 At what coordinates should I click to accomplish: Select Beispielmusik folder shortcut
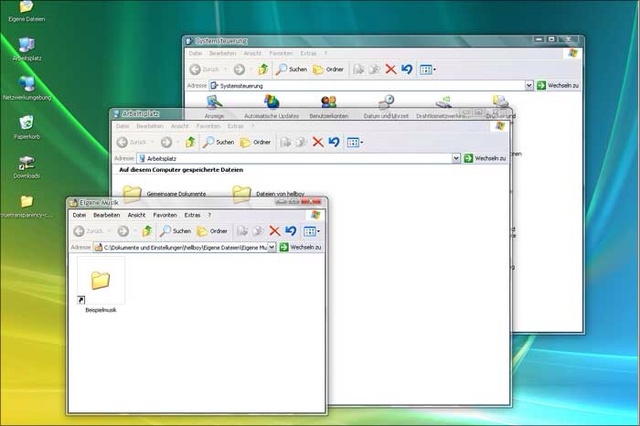pos(101,285)
